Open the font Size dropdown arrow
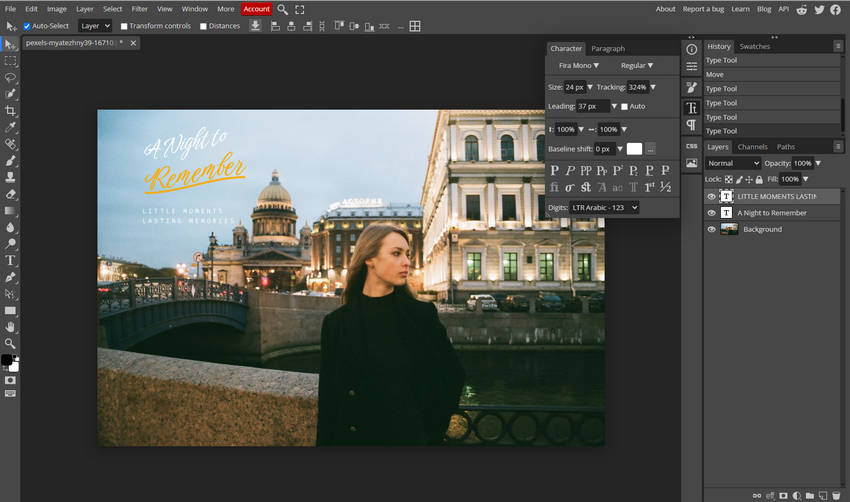Viewport: 850px width, 502px height. (x=590, y=87)
